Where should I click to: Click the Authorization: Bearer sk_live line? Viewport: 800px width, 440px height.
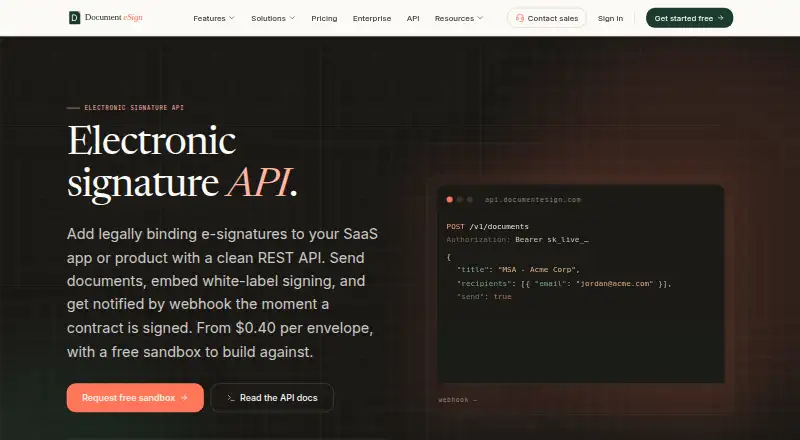[517, 239]
